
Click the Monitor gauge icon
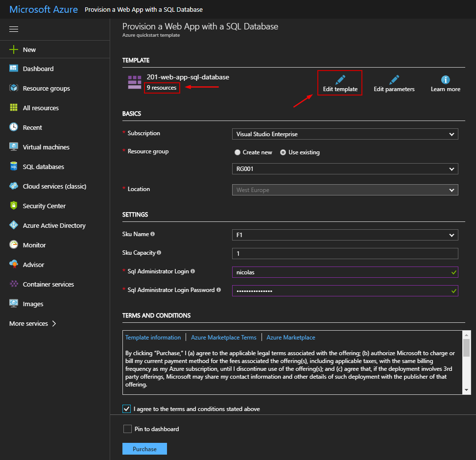tap(14, 245)
